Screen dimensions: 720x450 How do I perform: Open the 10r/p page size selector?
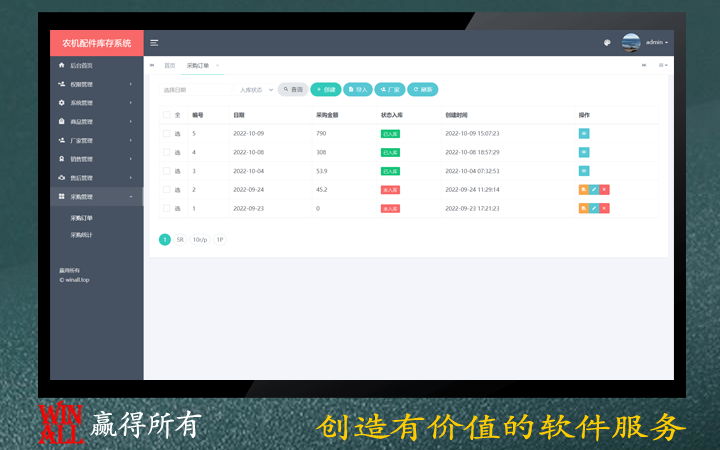[200, 240]
